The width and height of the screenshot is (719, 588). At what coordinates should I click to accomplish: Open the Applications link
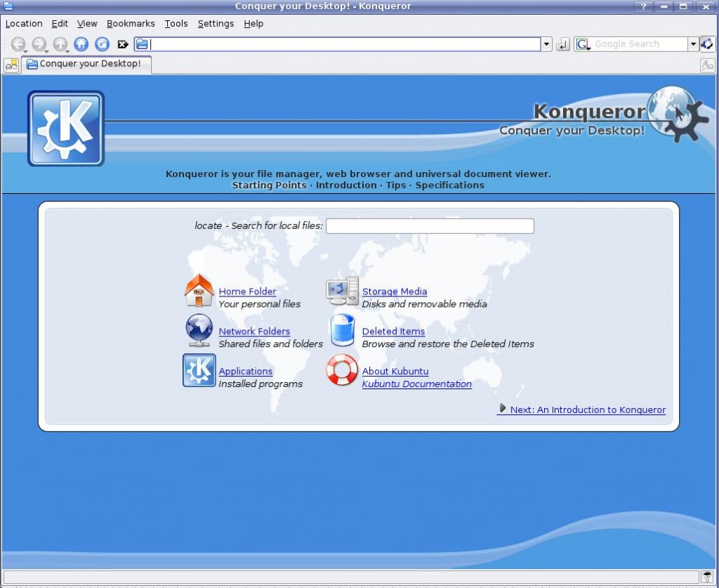coord(245,372)
